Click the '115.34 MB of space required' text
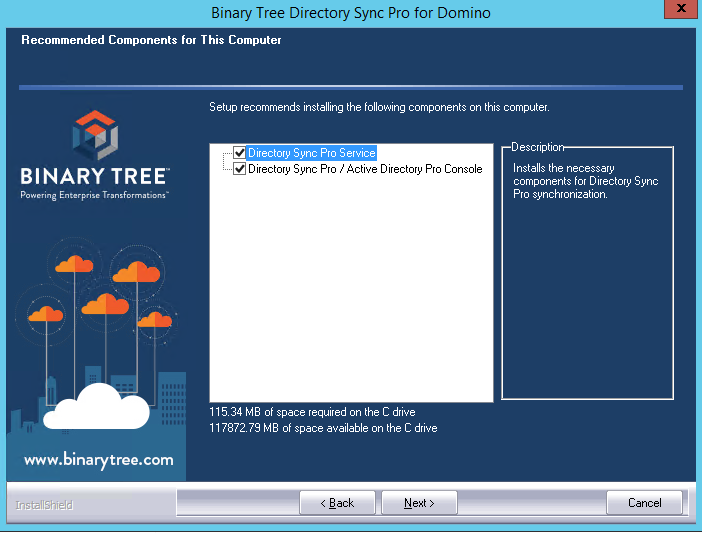Viewport: 702px width, 533px height. pos(312,412)
